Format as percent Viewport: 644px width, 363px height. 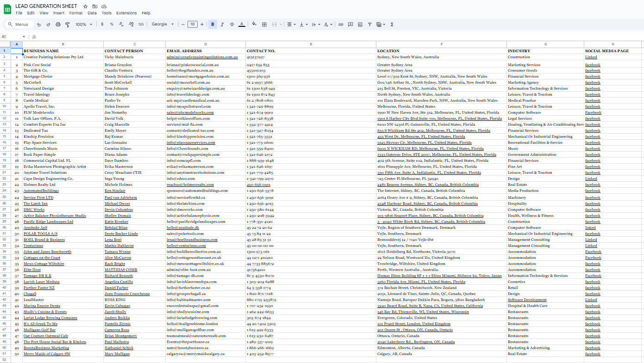click(x=112, y=25)
